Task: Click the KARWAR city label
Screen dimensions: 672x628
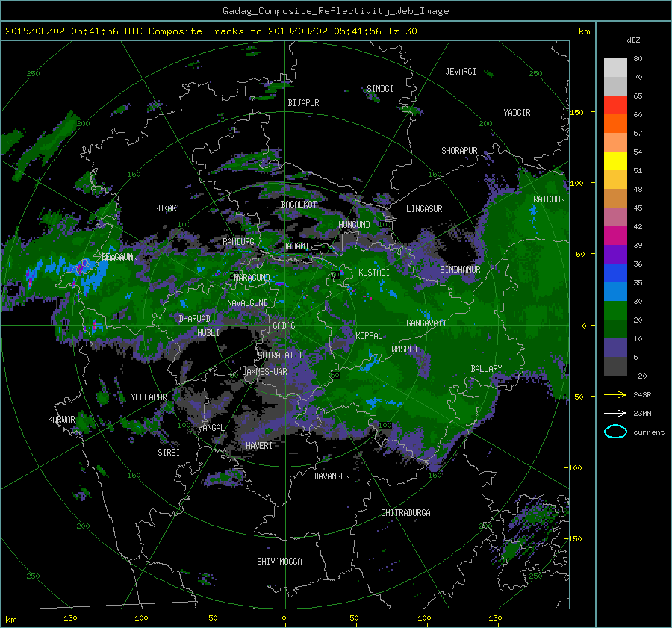Action: point(61,420)
